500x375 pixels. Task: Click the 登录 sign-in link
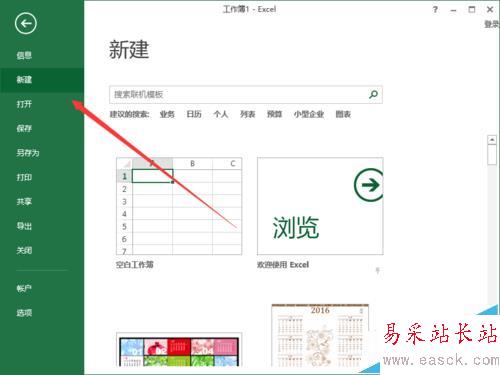coord(492,24)
